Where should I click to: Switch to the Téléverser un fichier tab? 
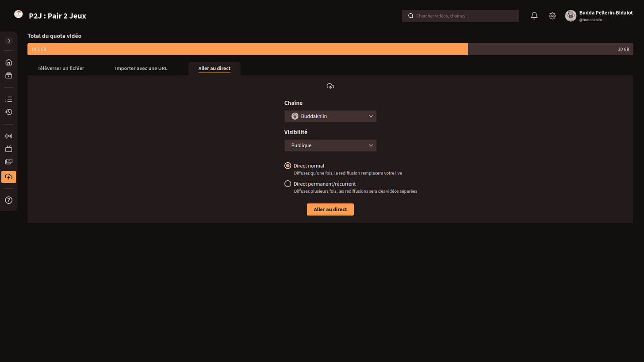pos(61,69)
